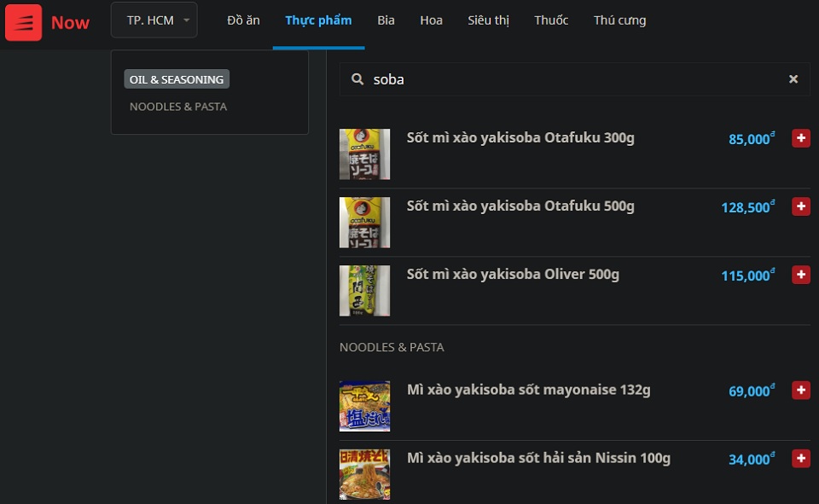Switch to the Thuốc tab

551,20
